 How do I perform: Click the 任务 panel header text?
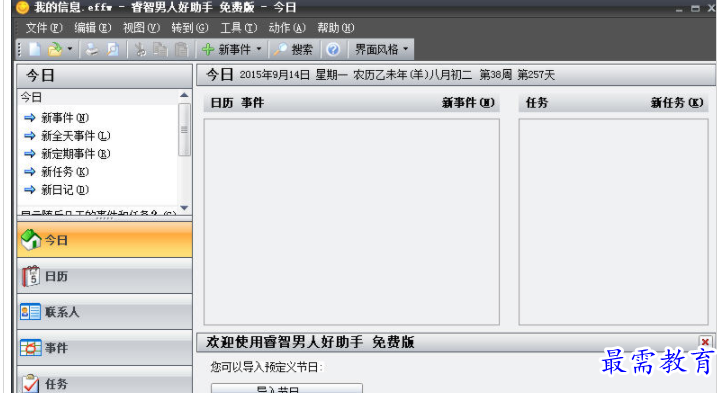click(x=537, y=103)
